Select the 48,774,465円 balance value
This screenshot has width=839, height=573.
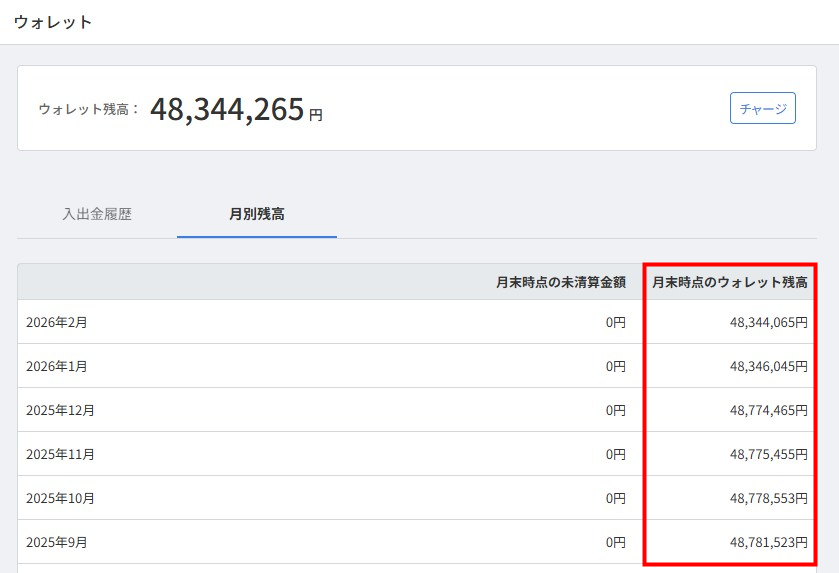pyautogui.click(x=768, y=410)
